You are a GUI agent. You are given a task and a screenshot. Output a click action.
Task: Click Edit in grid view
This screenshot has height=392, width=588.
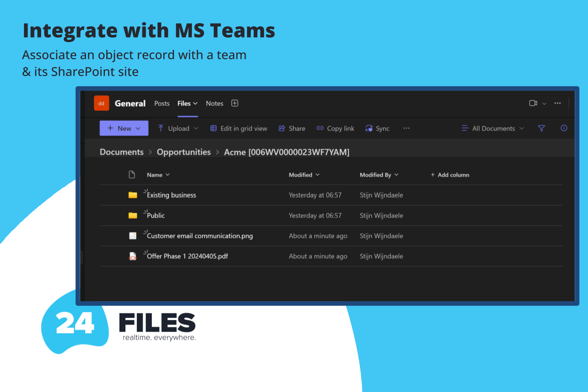click(239, 128)
